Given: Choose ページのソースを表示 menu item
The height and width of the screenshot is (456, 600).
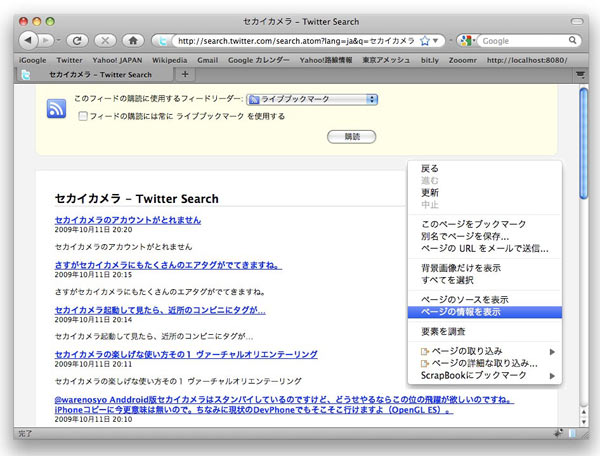Looking at the screenshot, I should click(x=485, y=300).
